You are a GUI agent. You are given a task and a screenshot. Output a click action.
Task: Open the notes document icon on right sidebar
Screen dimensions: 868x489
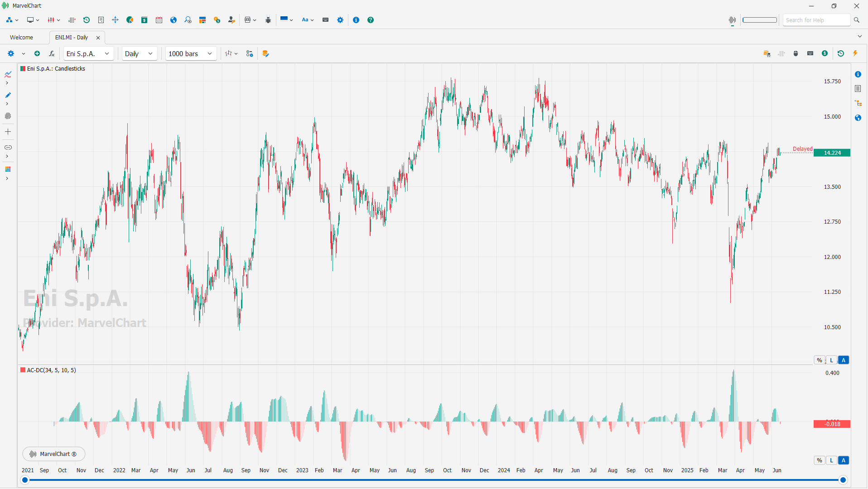[858, 89]
